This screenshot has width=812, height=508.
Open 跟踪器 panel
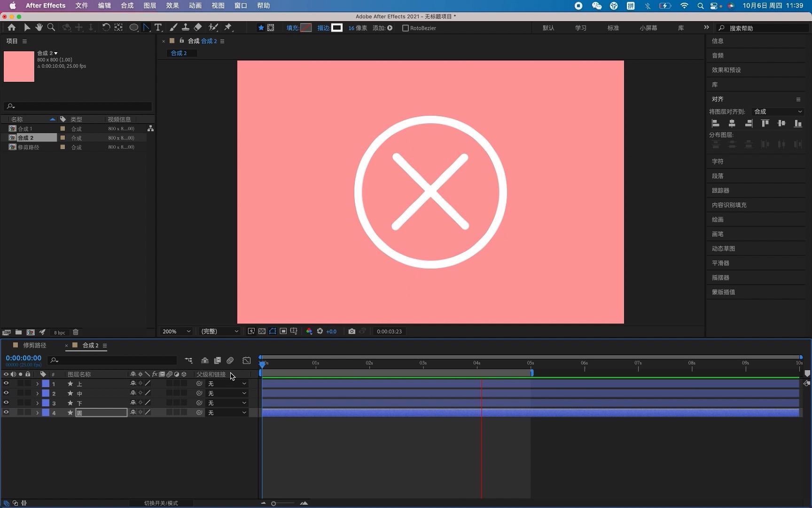720,190
